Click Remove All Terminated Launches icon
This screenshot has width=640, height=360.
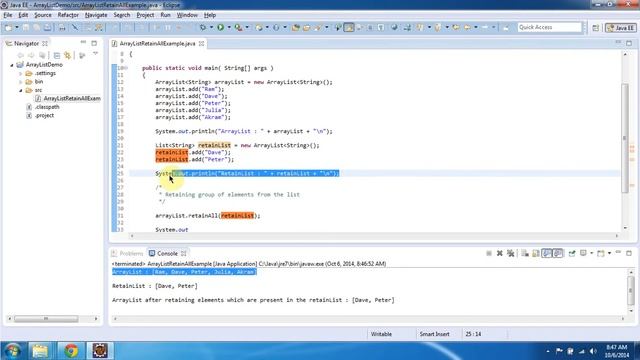pos(511,253)
